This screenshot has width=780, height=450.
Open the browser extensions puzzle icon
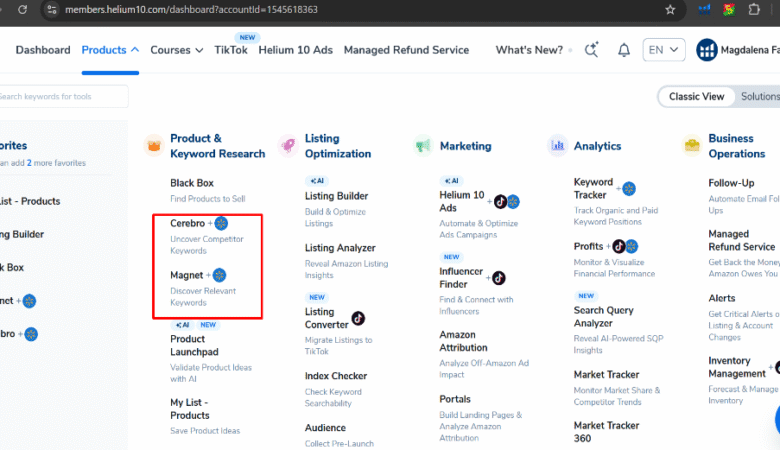[x=754, y=9]
